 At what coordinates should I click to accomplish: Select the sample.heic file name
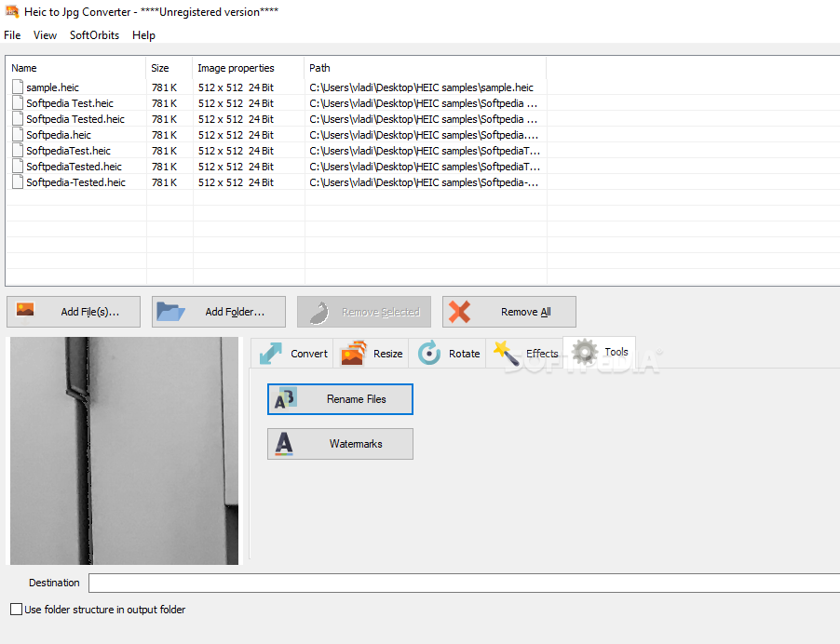pyautogui.click(x=52, y=87)
